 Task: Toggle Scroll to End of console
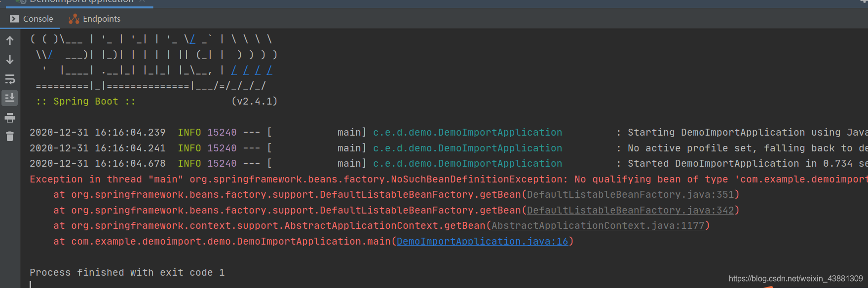10,98
